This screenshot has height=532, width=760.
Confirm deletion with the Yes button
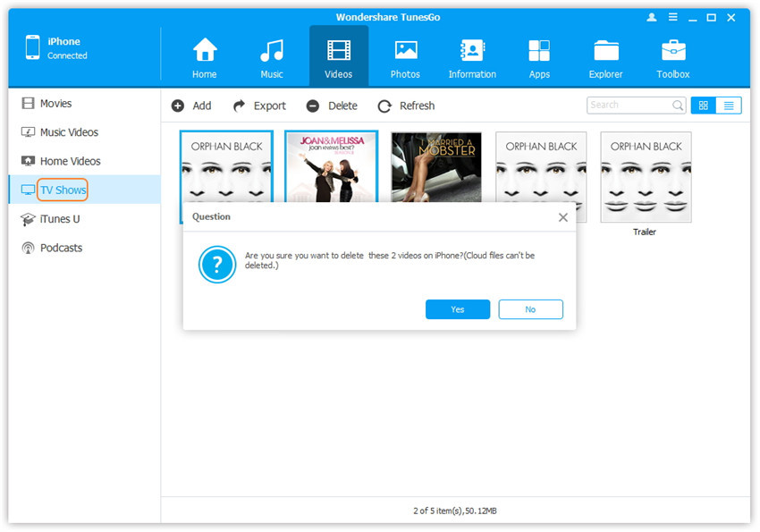point(458,309)
